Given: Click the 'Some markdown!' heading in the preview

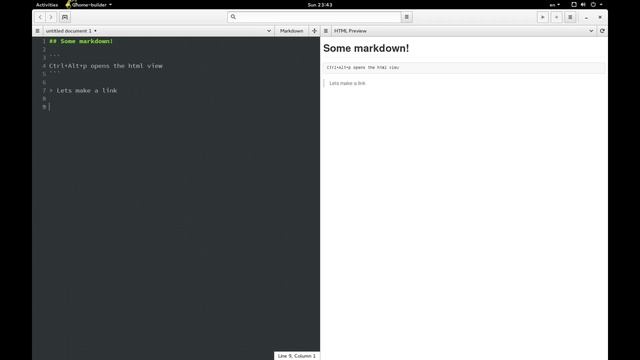Looking at the screenshot, I should (x=366, y=48).
